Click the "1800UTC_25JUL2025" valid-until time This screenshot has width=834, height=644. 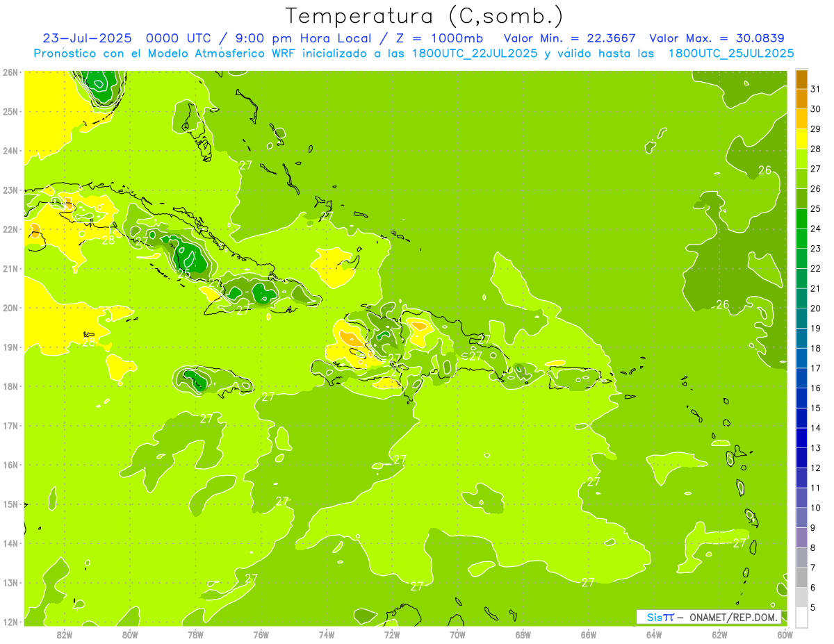pos(731,53)
